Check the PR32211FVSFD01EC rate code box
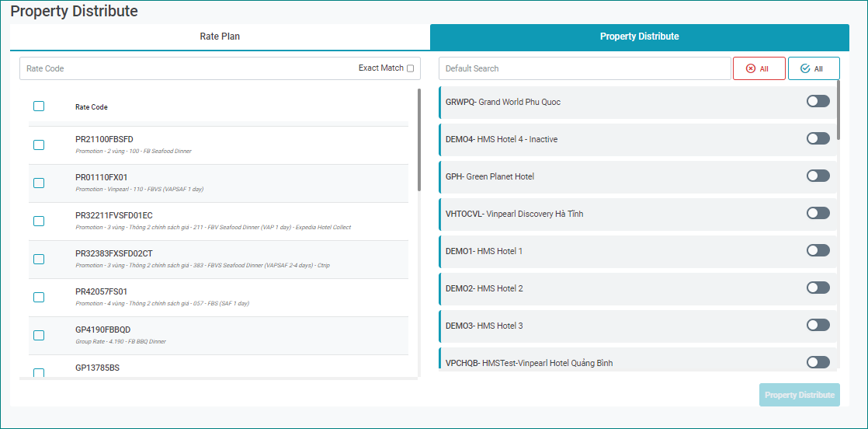 [39, 221]
